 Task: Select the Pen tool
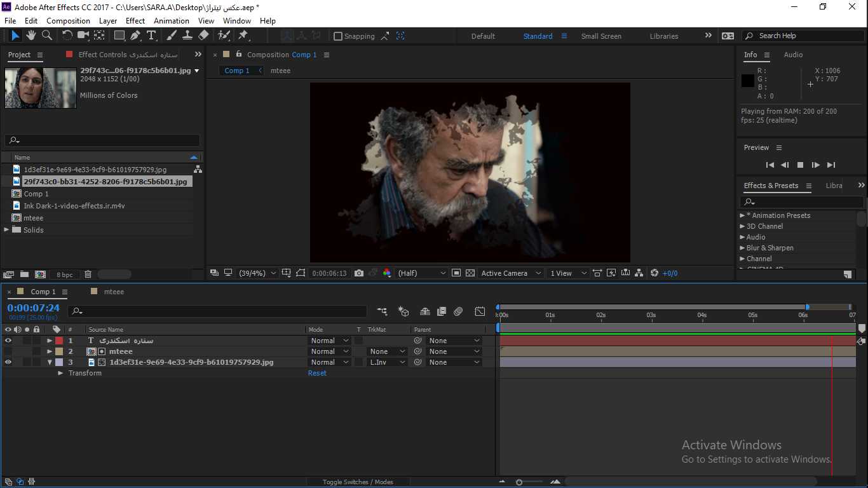point(135,36)
